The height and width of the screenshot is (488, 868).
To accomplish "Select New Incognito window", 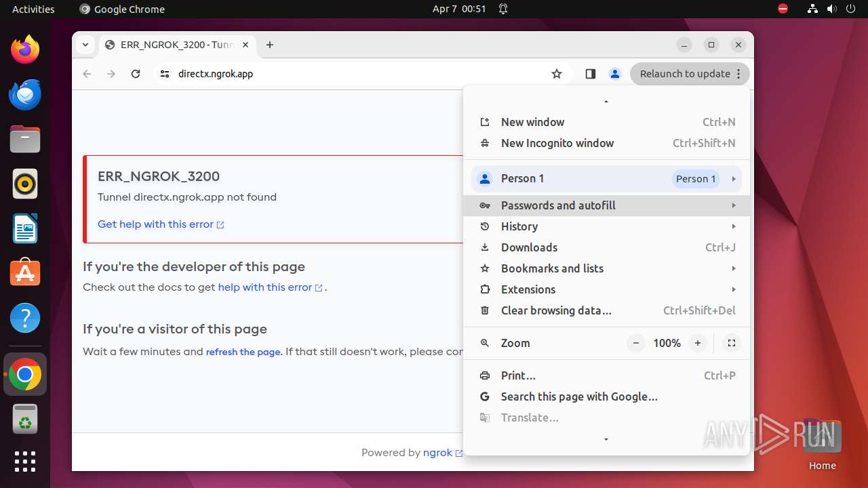I will pos(607,143).
